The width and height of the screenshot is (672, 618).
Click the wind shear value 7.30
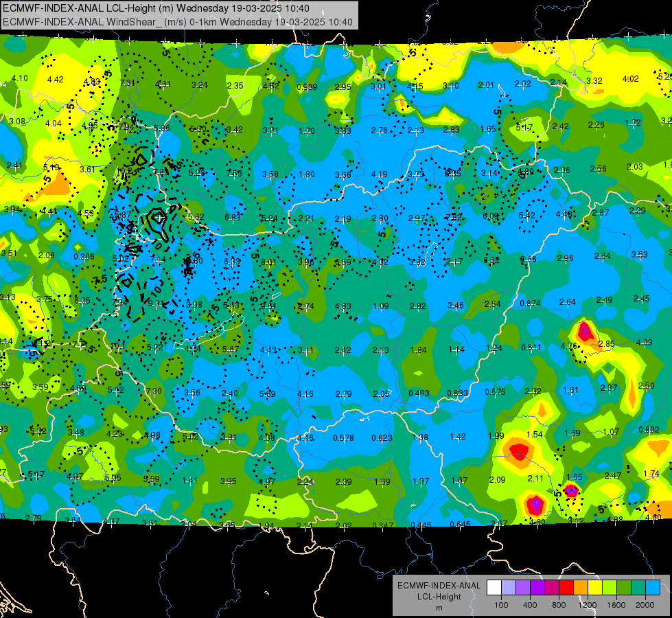pos(154,391)
